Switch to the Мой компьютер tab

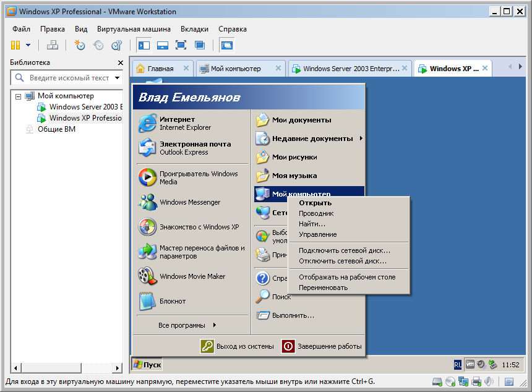236,69
